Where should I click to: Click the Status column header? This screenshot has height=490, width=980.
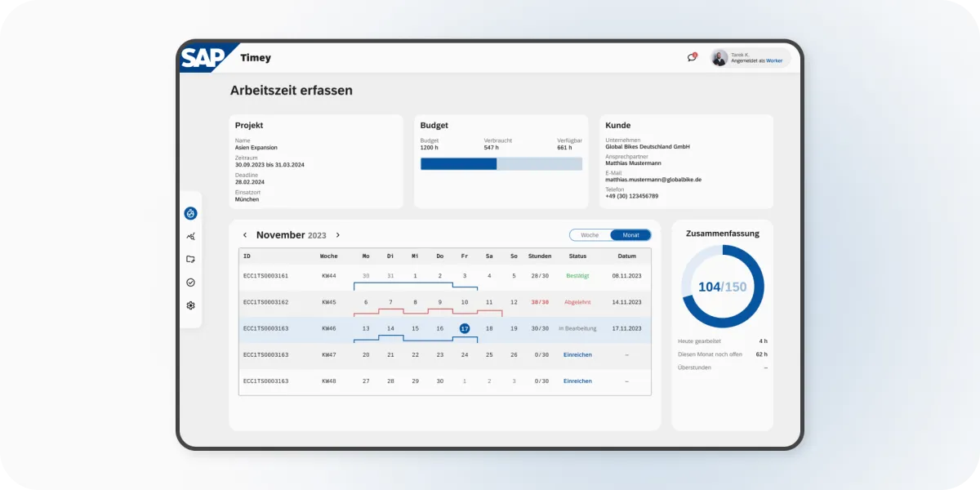(x=577, y=256)
